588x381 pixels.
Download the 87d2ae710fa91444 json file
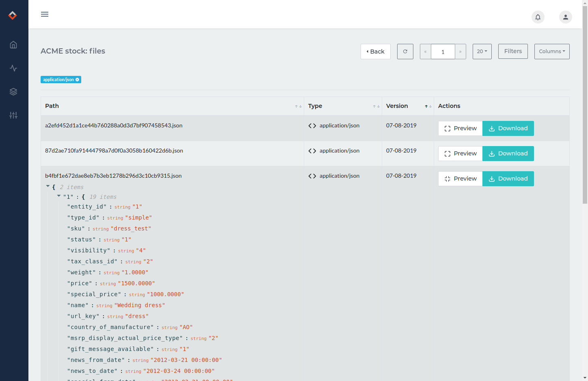[x=508, y=153]
